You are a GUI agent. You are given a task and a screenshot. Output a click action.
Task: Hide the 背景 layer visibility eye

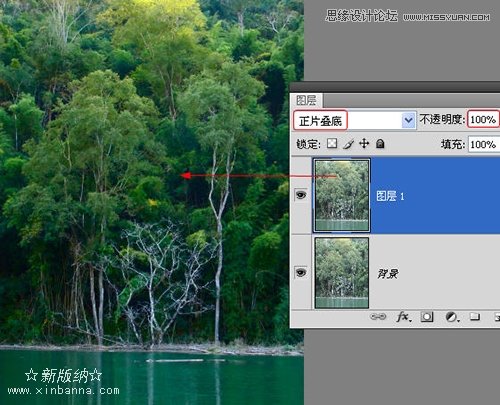coord(301,272)
